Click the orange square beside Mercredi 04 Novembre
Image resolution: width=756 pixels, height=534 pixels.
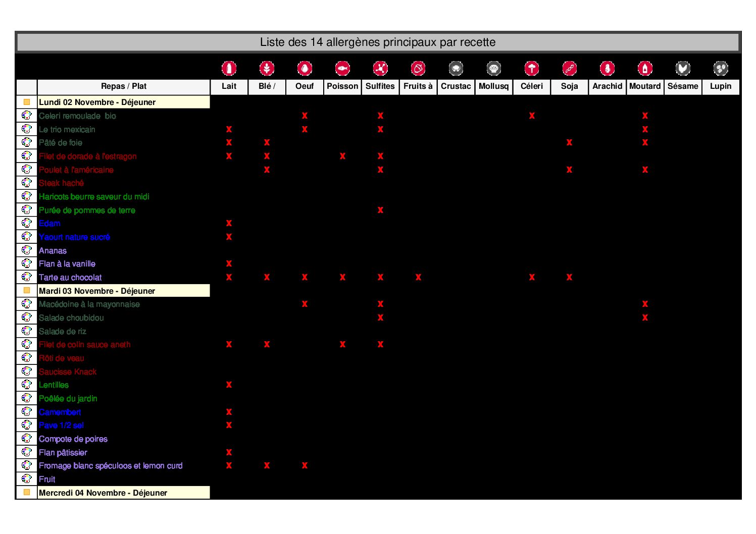click(27, 492)
